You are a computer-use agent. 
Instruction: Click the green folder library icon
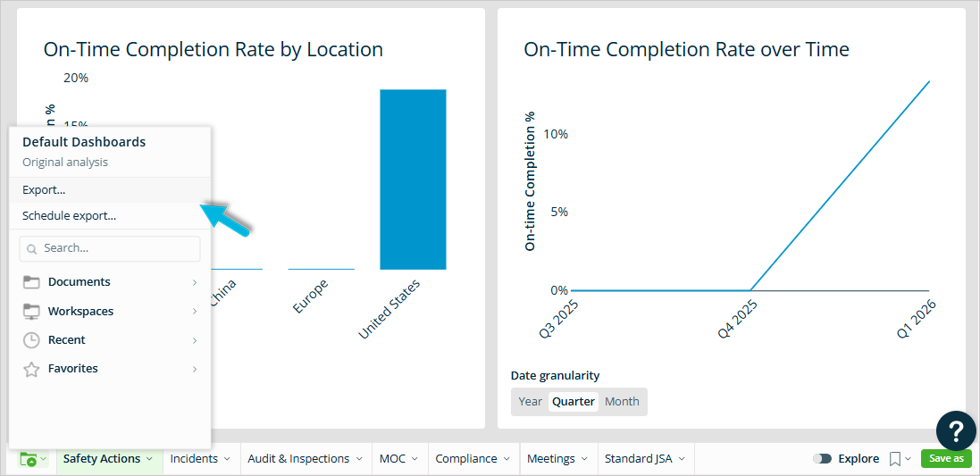coord(29,459)
